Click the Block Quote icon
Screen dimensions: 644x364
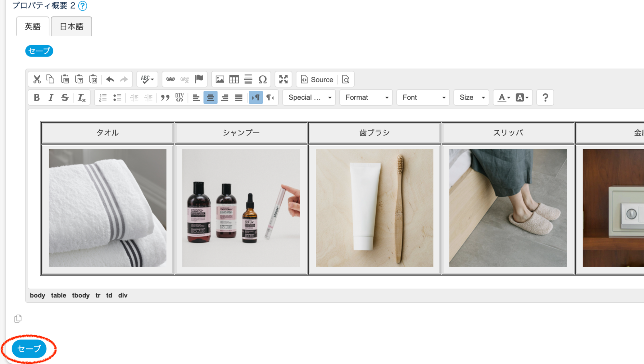tap(165, 98)
